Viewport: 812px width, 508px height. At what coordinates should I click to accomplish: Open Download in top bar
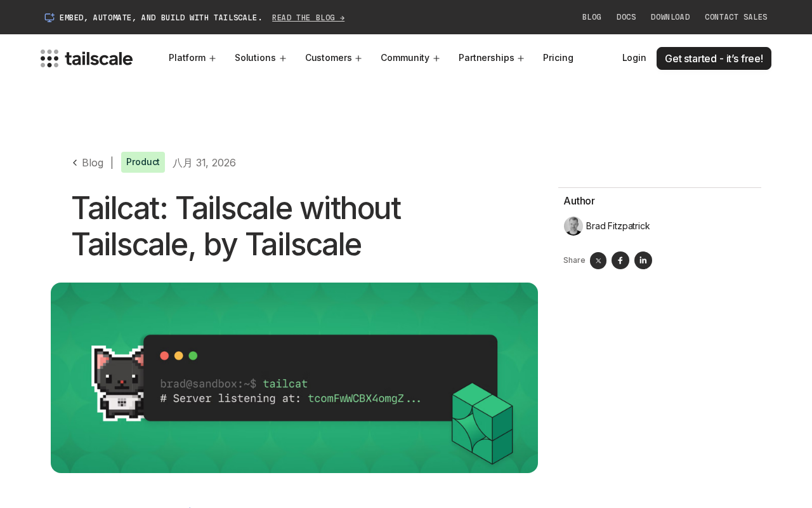point(671,17)
